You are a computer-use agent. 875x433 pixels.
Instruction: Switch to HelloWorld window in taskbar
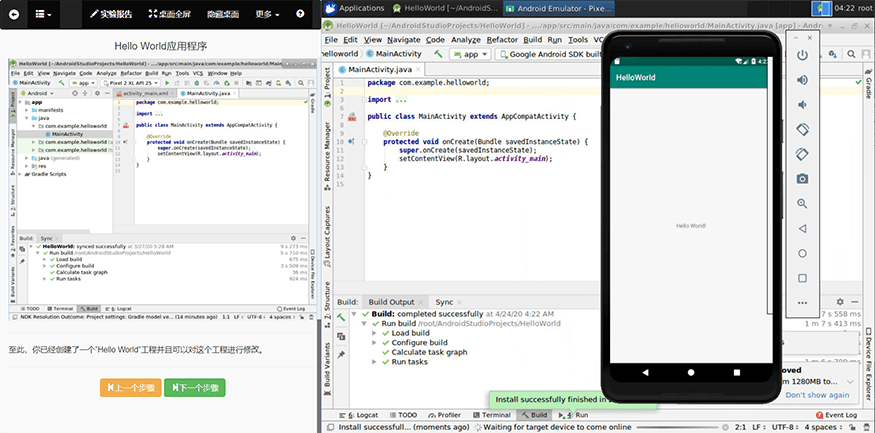click(445, 8)
